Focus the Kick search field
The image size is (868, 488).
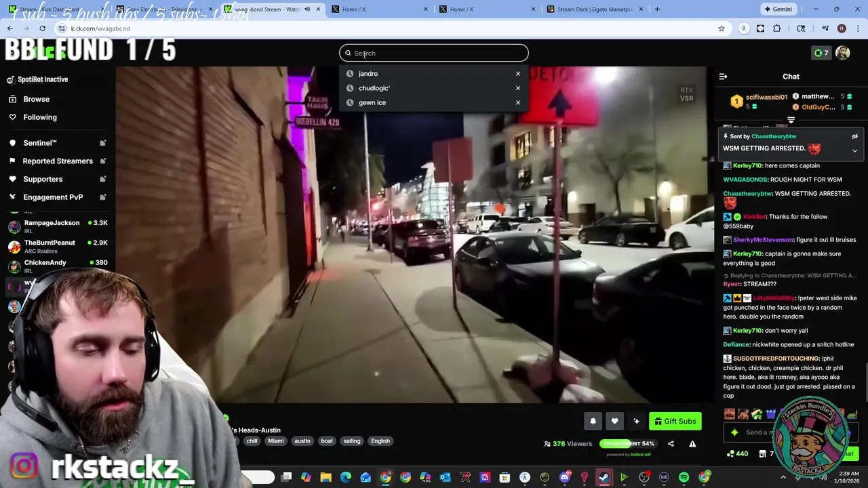click(434, 53)
